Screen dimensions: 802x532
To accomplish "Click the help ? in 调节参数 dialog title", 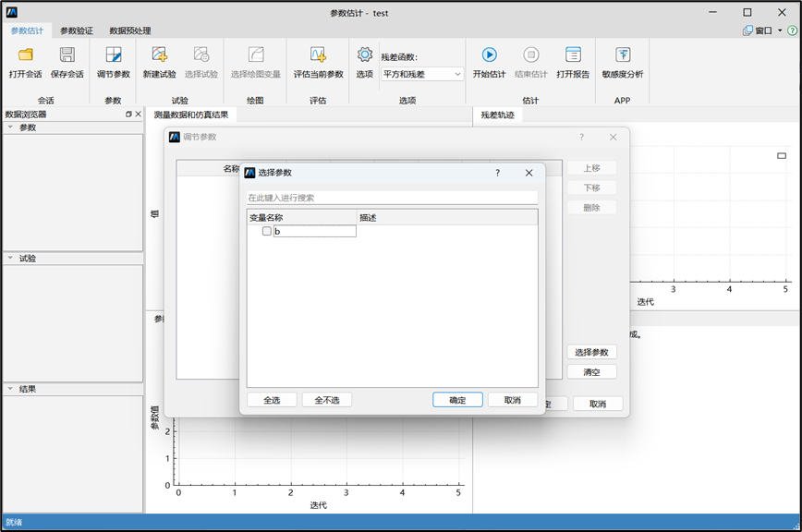I will pos(581,137).
